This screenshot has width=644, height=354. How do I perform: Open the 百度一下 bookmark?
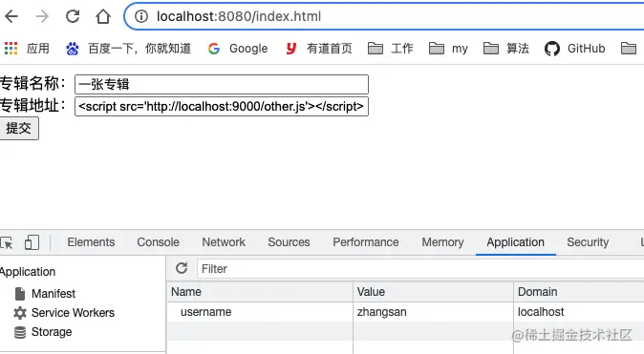tap(128, 49)
